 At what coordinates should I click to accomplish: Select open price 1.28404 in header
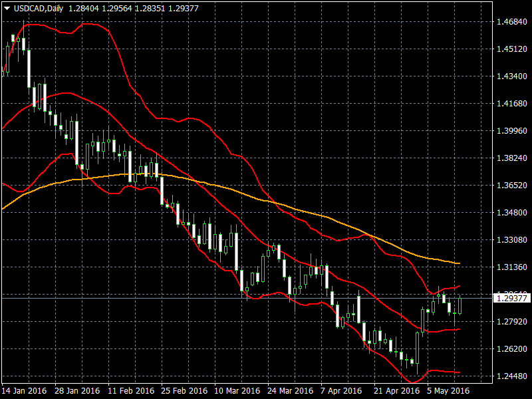click(84, 9)
